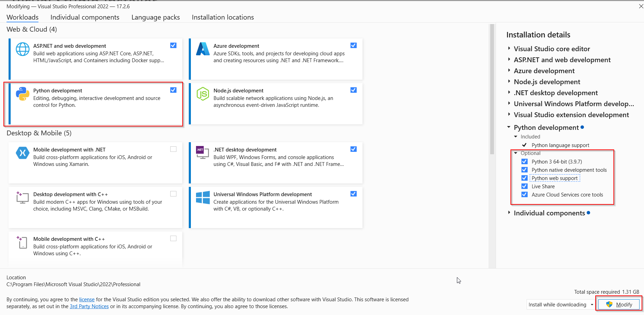The width and height of the screenshot is (644, 315).
Task: Click the shield icon on Modify button
Action: 609,304
